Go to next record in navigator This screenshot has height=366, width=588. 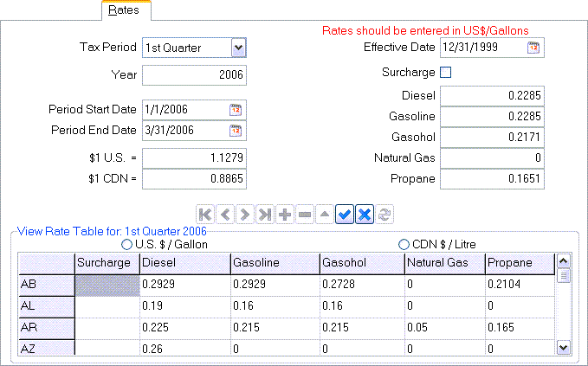tap(245, 215)
